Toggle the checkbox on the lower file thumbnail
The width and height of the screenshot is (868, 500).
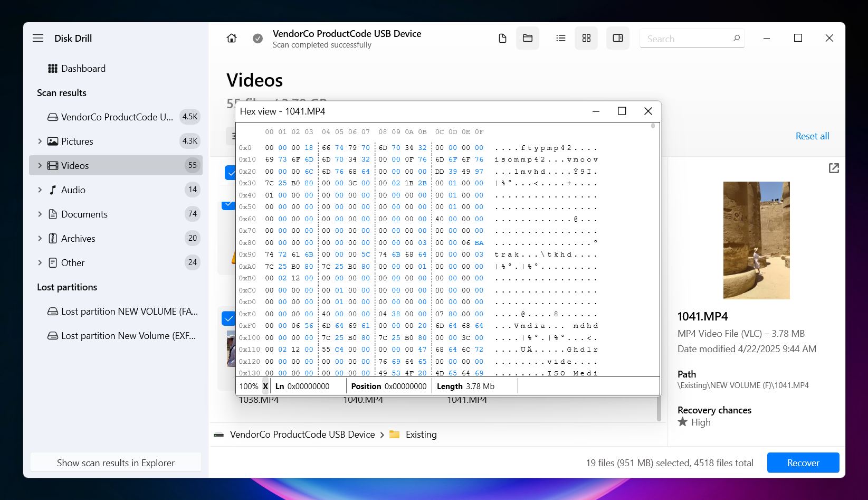[x=228, y=318]
